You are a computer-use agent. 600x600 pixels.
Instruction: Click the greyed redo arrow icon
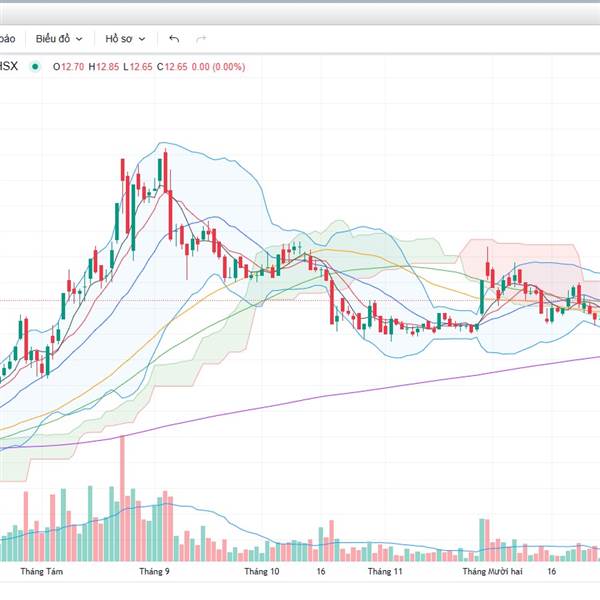(x=201, y=39)
